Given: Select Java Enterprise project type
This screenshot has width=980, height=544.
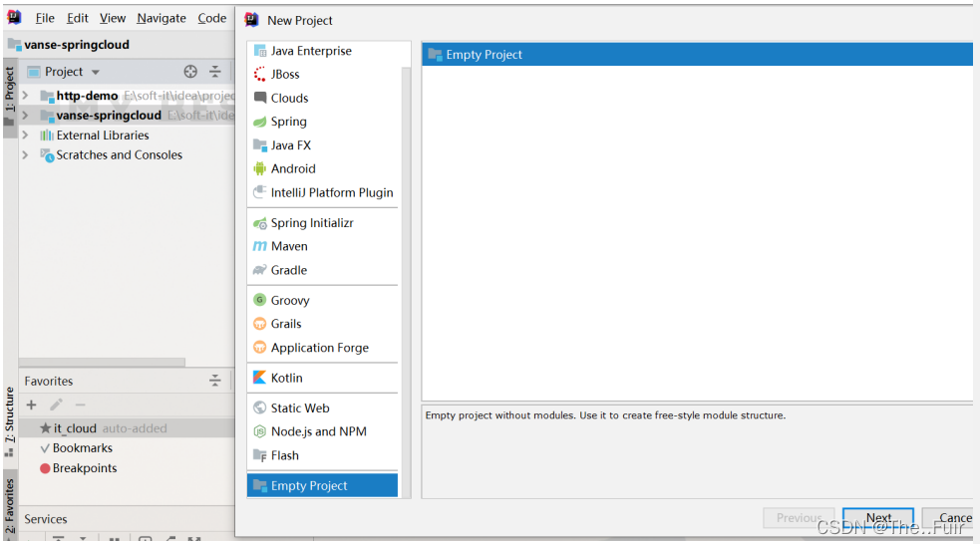Looking at the screenshot, I should 322,51.
